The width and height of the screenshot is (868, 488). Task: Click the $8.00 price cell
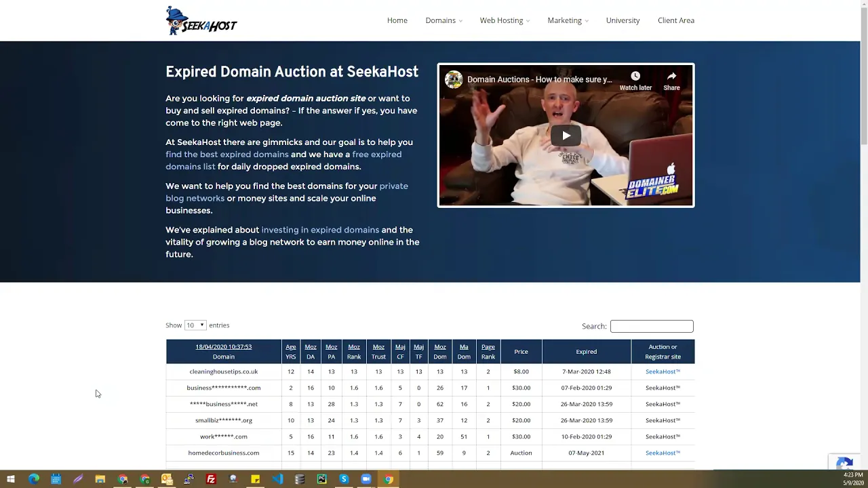(x=521, y=371)
